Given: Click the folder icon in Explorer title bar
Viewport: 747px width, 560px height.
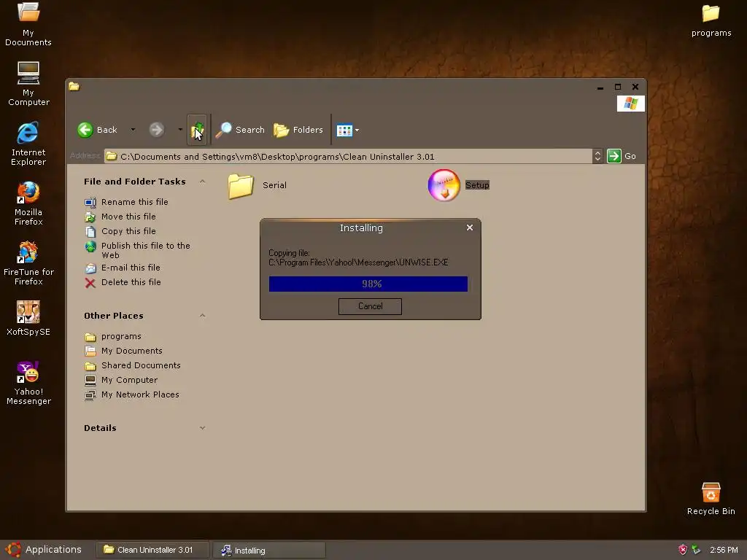Looking at the screenshot, I should coord(74,86).
